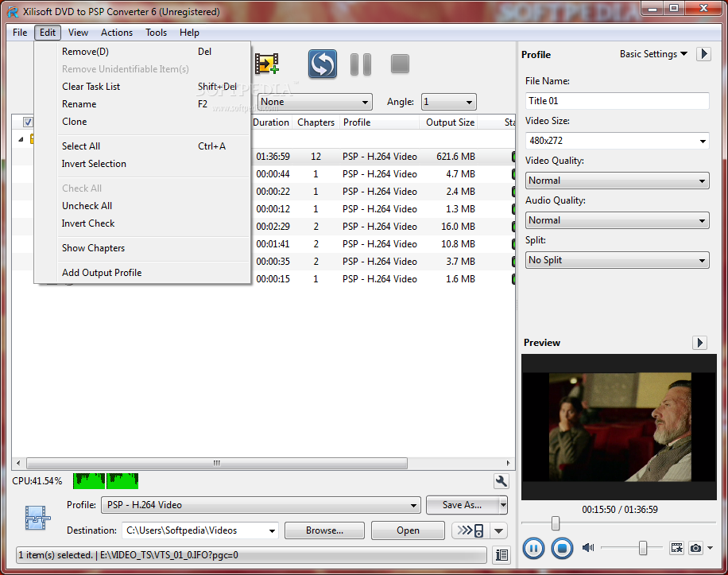Collapse the DVD tree node triangle
The image size is (728, 575).
(21, 139)
